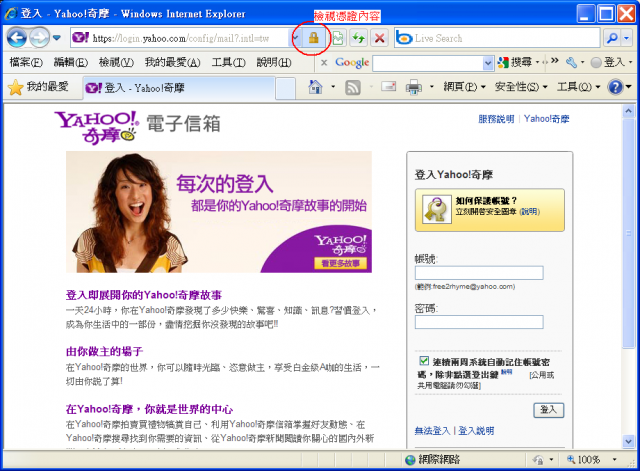Close the Google toolbar with the X
The image size is (640, 471).
click(x=324, y=62)
